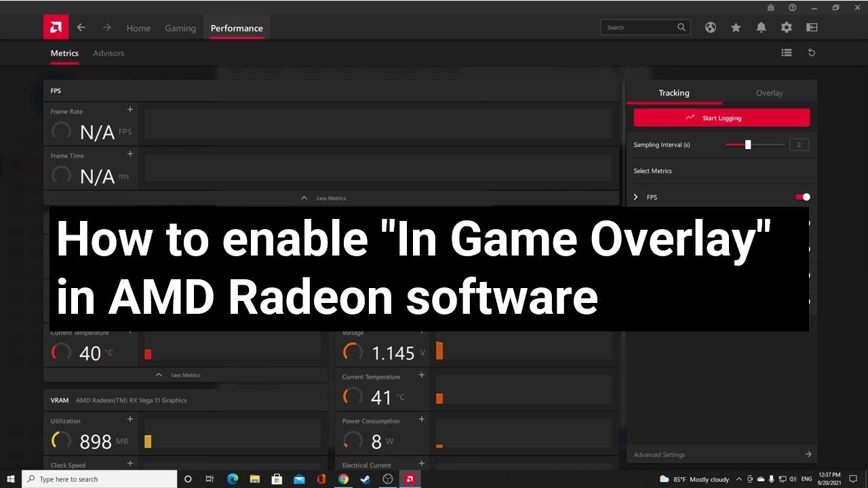Open Steam from the taskbar
The height and width of the screenshot is (488, 868).
click(366, 479)
